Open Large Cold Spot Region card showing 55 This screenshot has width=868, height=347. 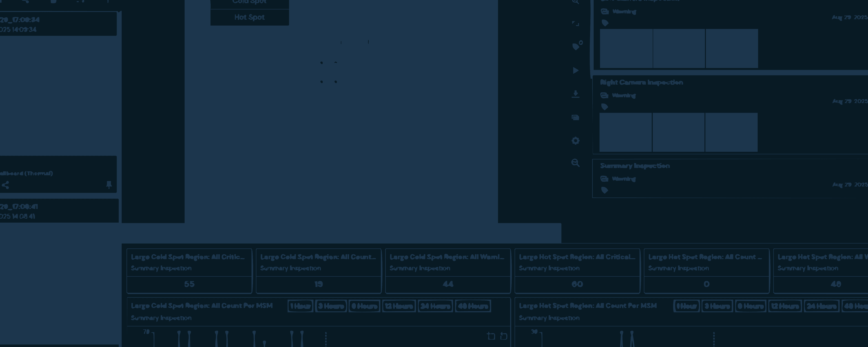point(189,271)
